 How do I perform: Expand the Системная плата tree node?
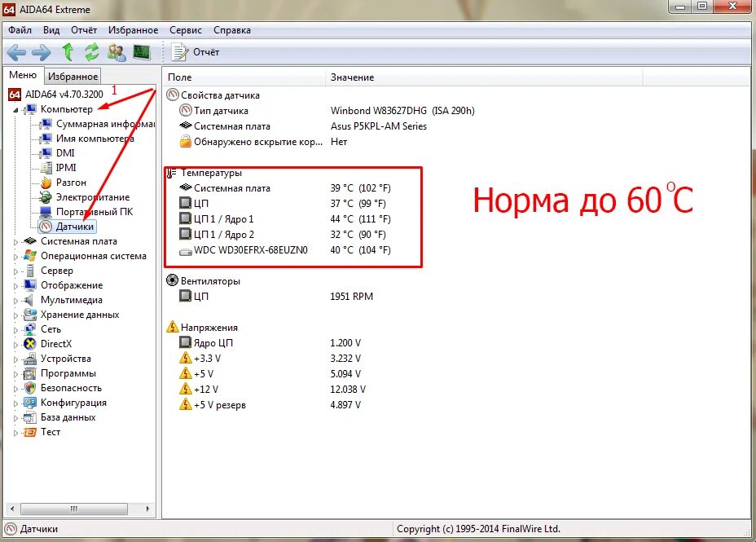(x=15, y=242)
